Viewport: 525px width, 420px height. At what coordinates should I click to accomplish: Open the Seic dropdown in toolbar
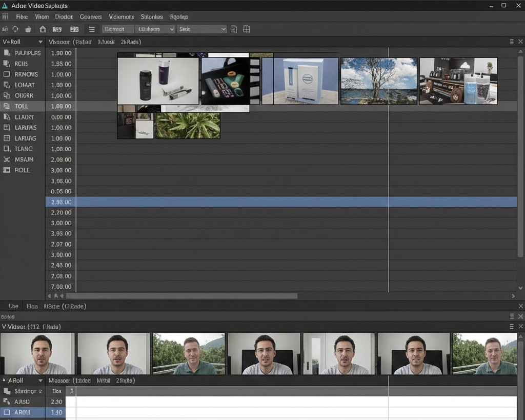point(201,29)
